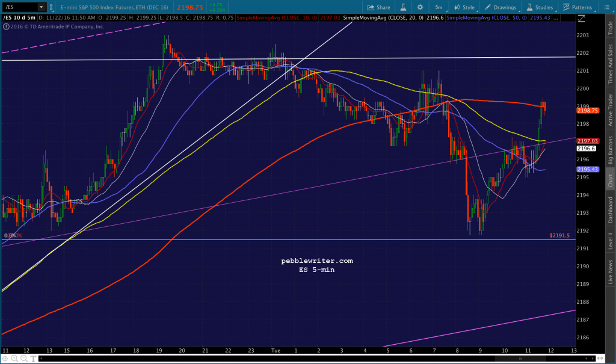Open the flask Edit Studies icon
616x364 pixels.
coord(403,7)
